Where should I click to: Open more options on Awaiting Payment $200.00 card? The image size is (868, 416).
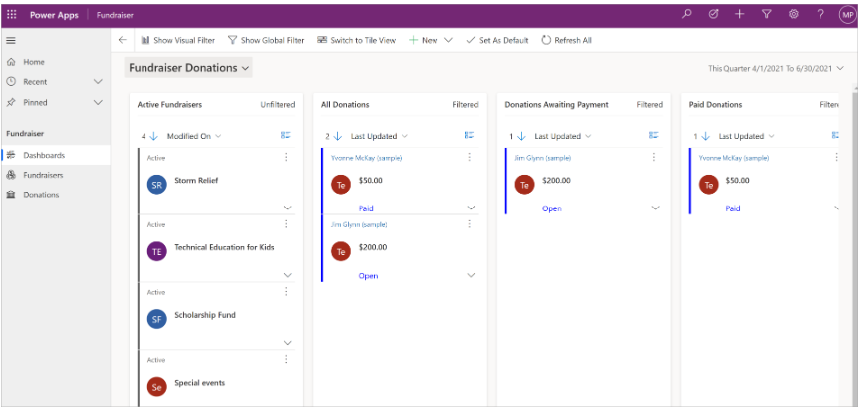[654, 158]
